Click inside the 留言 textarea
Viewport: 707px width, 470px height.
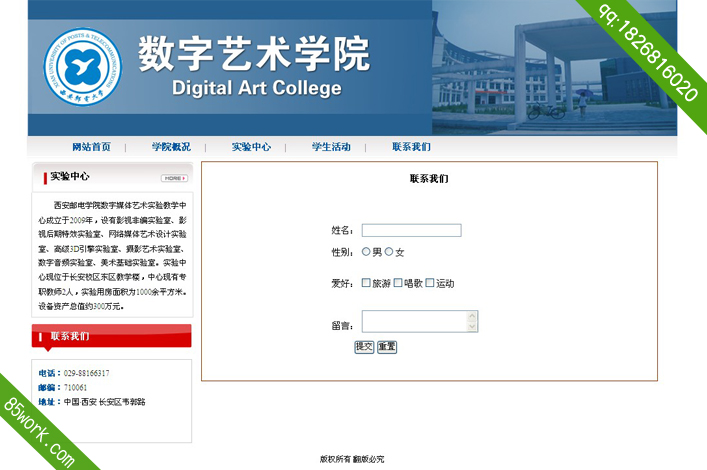[x=414, y=321]
